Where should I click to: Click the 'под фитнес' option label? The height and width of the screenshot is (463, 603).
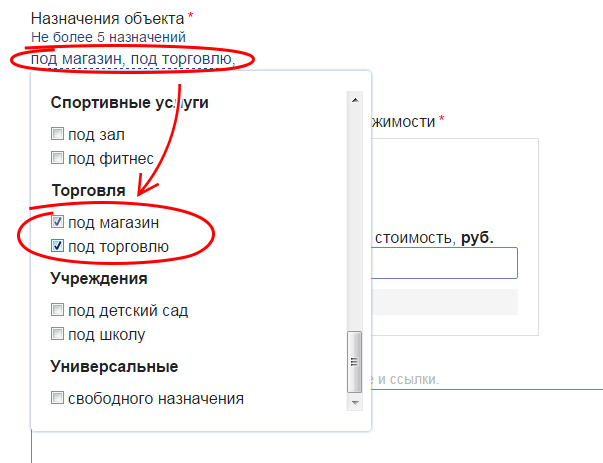[111, 157]
